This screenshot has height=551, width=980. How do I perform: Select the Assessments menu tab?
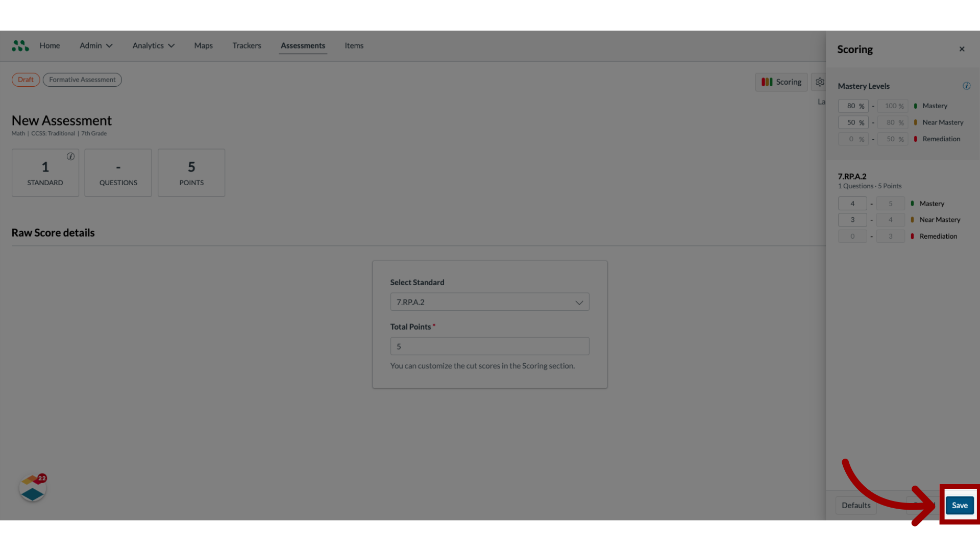[x=303, y=45]
